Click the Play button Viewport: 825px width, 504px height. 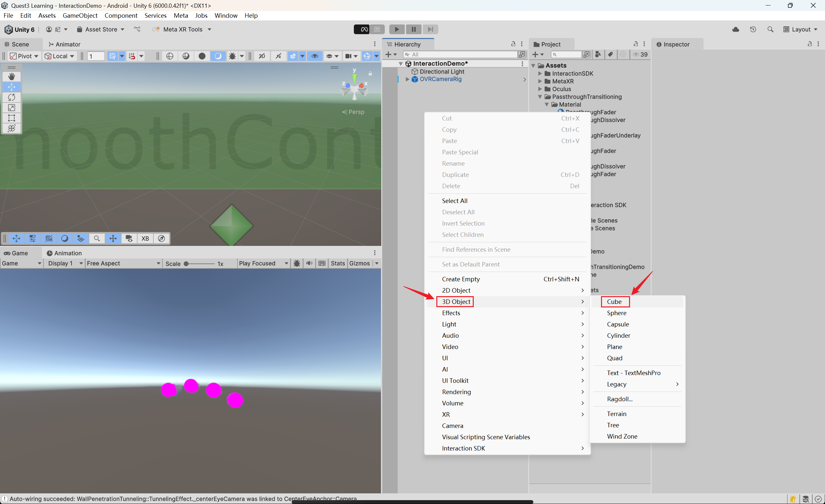tap(397, 29)
